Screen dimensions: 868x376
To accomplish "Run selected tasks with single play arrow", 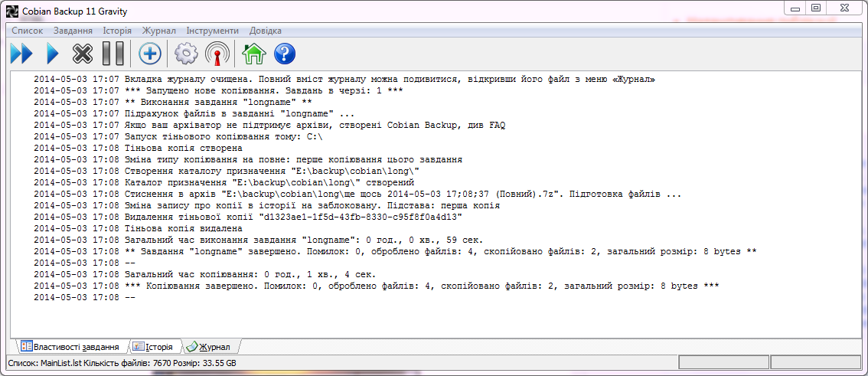I will [52, 54].
